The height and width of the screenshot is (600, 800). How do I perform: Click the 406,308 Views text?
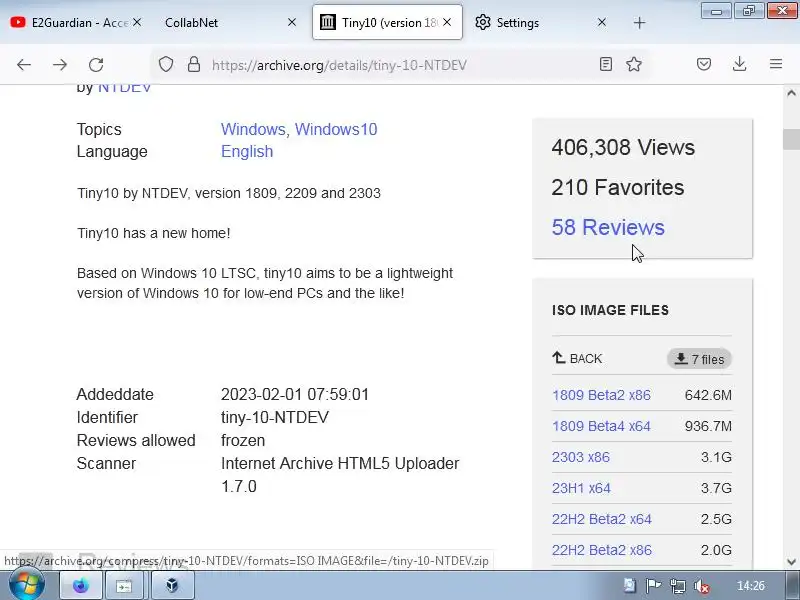coord(623,147)
